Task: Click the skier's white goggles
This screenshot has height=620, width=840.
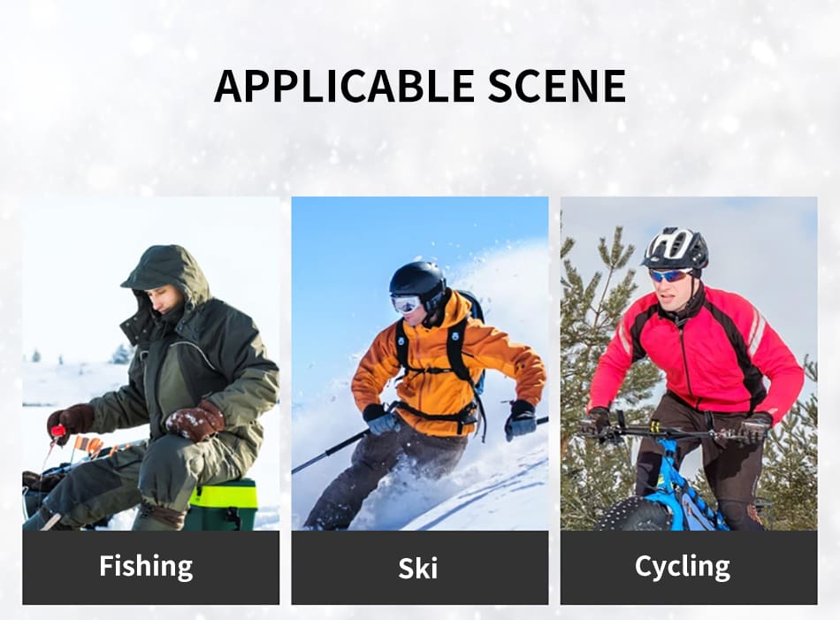Action: (x=406, y=304)
